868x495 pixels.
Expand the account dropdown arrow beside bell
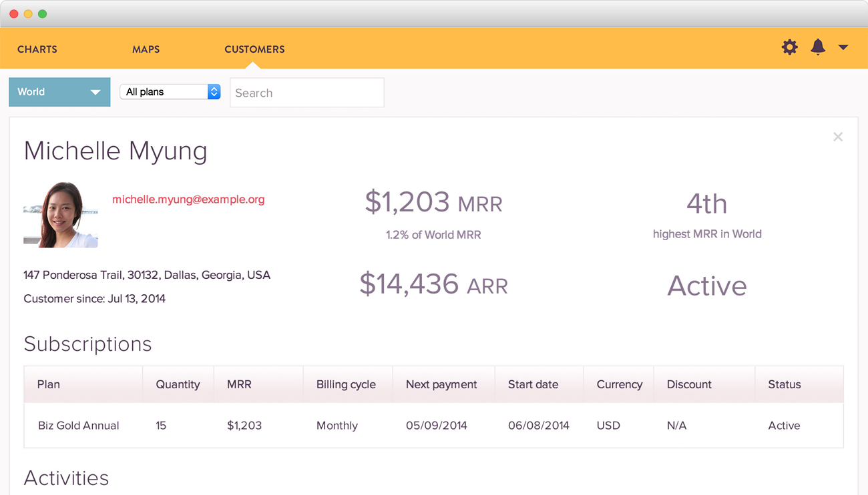click(x=843, y=47)
